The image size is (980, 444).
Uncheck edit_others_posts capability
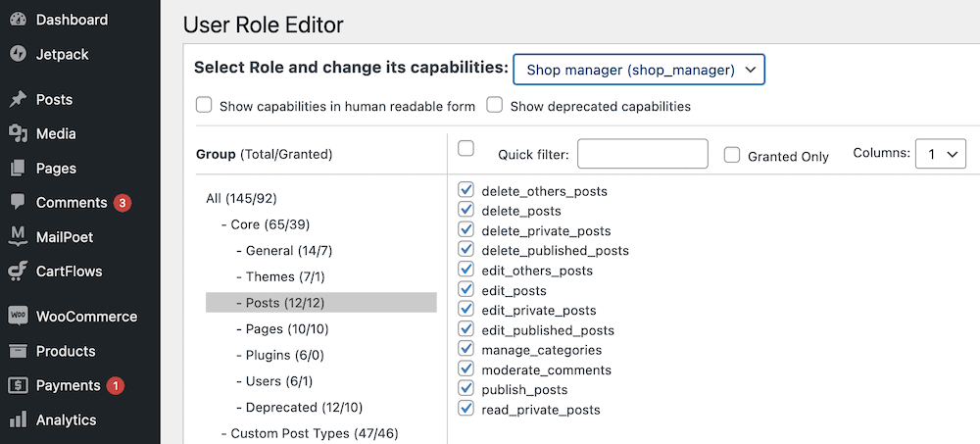pos(465,270)
